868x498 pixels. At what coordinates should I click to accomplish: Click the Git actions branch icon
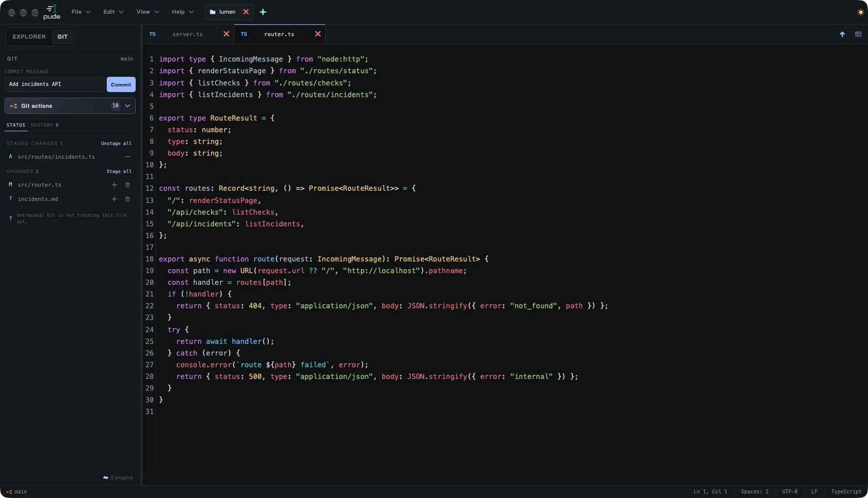pos(13,106)
